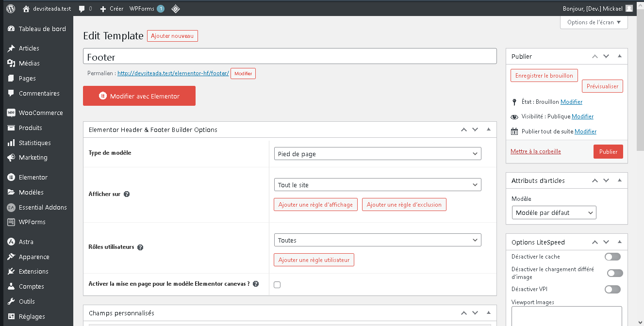Click the help icon next to Elementor canevas option
The width and height of the screenshot is (644, 326).
[x=256, y=284]
